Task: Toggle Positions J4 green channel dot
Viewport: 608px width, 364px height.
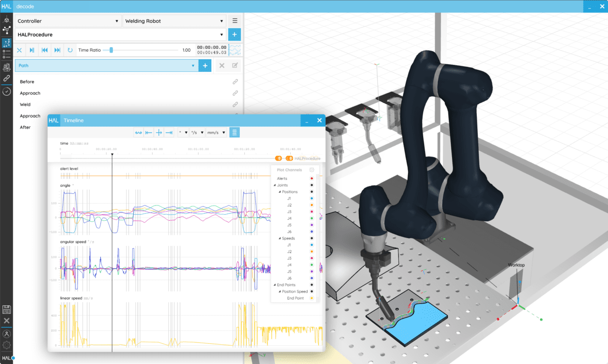Action: [311, 218]
